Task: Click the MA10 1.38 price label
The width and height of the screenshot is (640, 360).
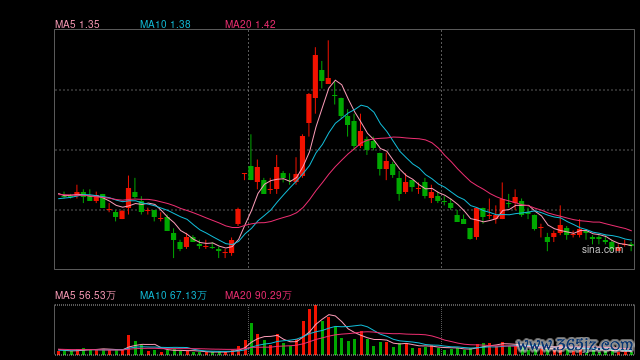Action: click(165, 24)
